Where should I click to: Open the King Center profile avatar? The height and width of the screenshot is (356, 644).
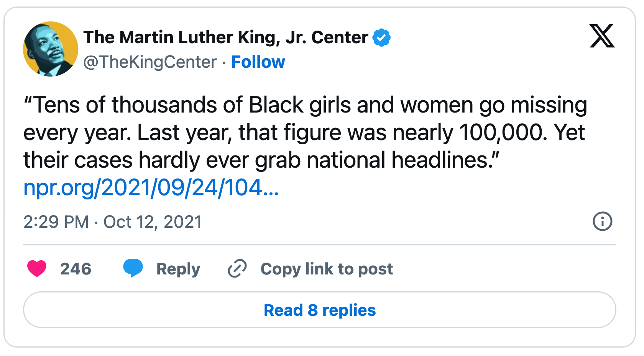tap(51, 49)
